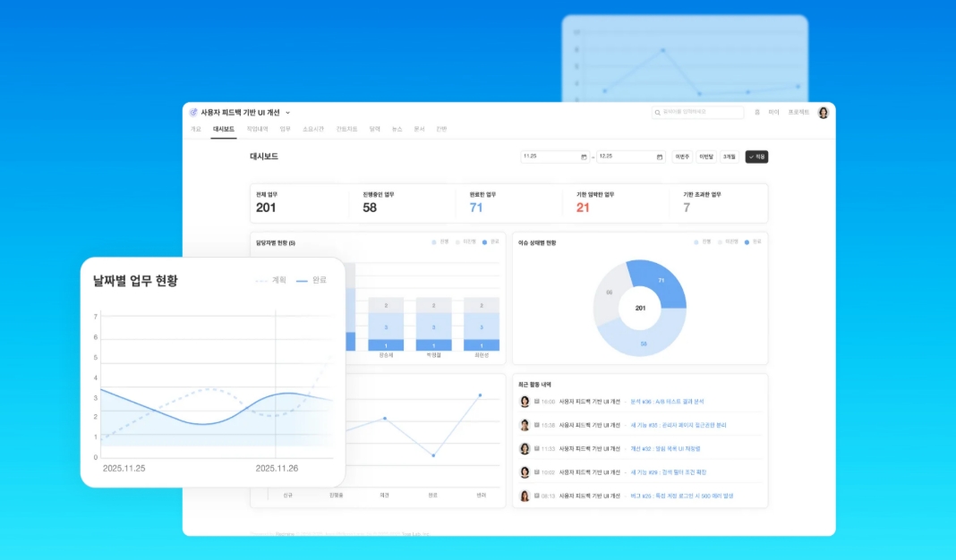Click the avatar on the 15:38 activity row
956x560 pixels.
click(x=525, y=425)
